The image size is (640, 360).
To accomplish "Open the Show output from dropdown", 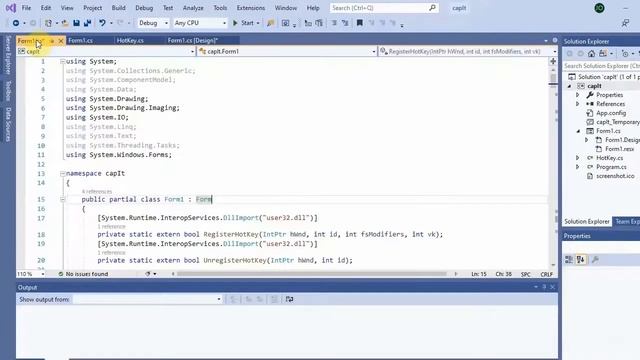I will (x=147, y=299).
